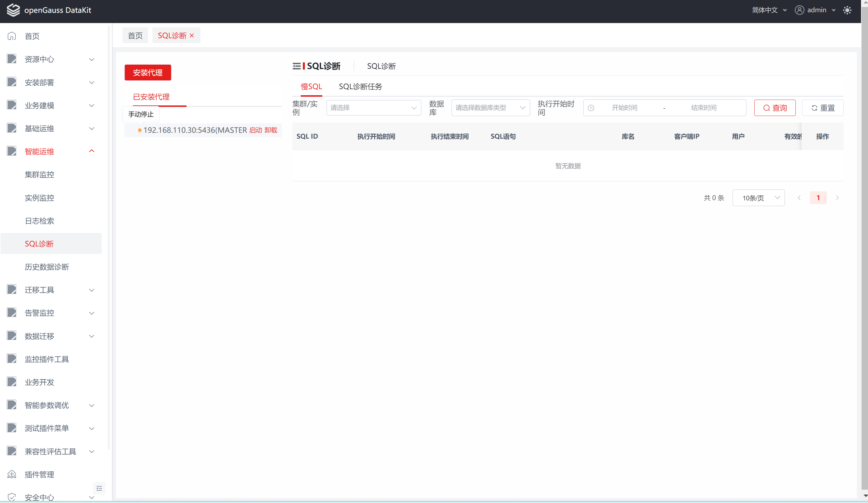Open the 集群/实例 dropdown
Image resolution: width=868 pixels, height=503 pixels.
click(x=373, y=108)
